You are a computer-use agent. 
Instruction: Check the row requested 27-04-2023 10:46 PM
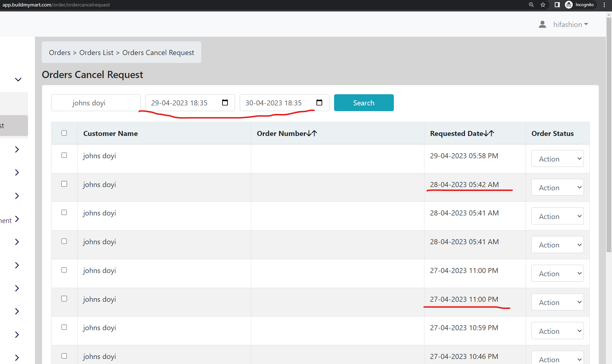[64, 356]
